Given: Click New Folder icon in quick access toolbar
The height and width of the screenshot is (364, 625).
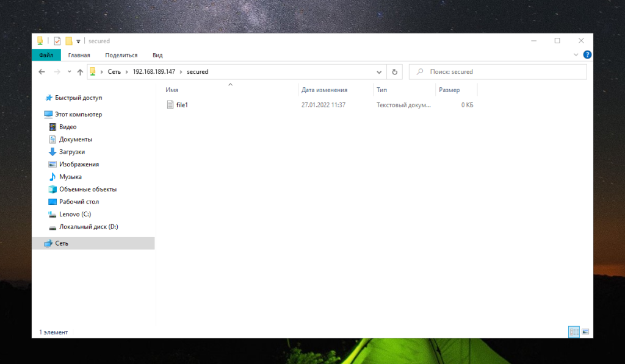Looking at the screenshot, I should (x=69, y=41).
